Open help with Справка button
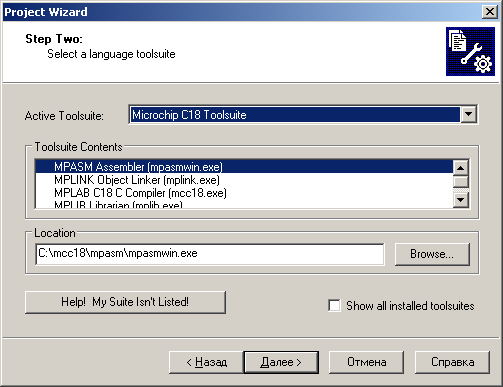The image size is (503, 387). tap(452, 362)
